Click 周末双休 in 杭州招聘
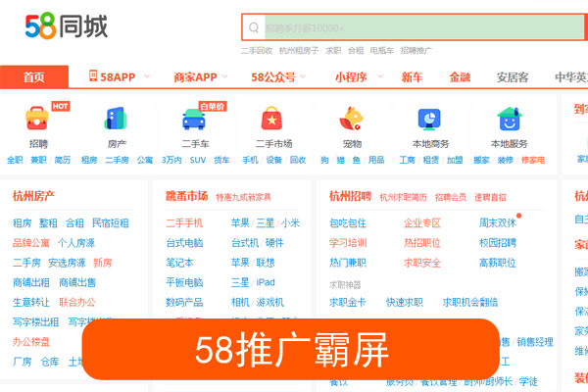The height and width of the screenshot is (392, 588). coord(498,223)
